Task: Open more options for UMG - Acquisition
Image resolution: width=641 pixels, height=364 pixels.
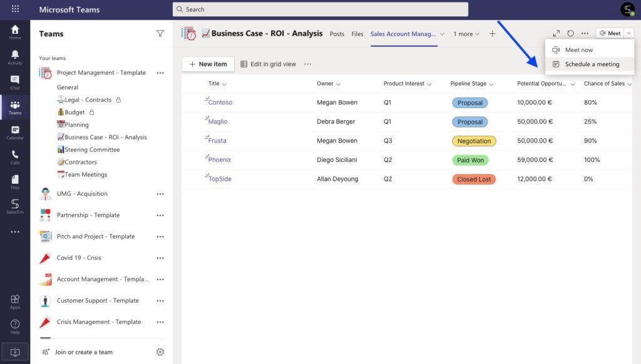Action: coord(160,194)
